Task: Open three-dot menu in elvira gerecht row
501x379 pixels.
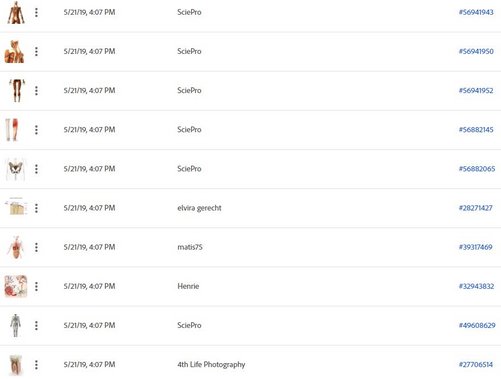Action: click(36, 208)
